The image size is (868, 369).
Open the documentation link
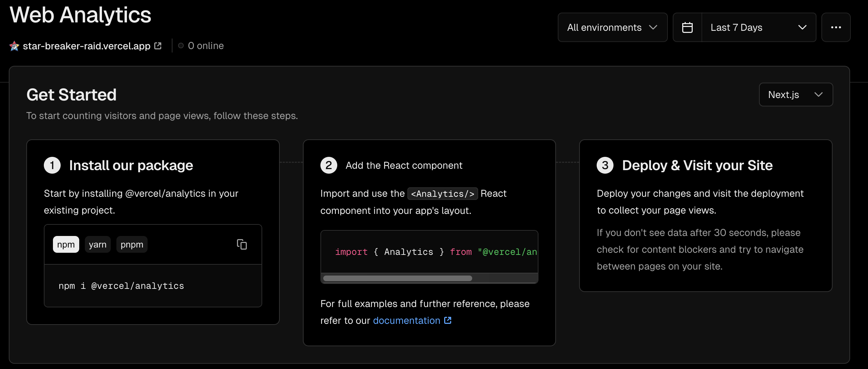407,320
